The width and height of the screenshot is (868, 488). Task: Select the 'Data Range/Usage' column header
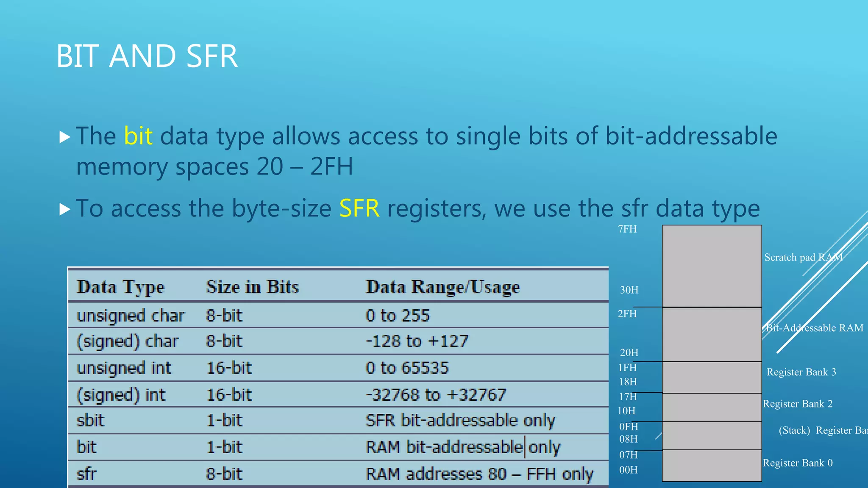(x=442, y=287)
